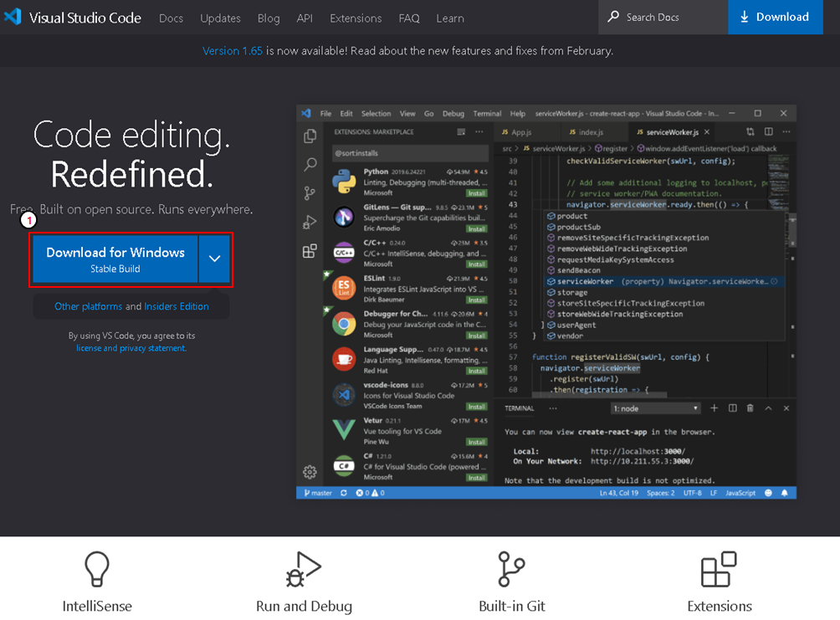Open the Explorer files icon in activity bar
Image resolution: width=840 pixels, height=620 pixels.
(310, 136)
